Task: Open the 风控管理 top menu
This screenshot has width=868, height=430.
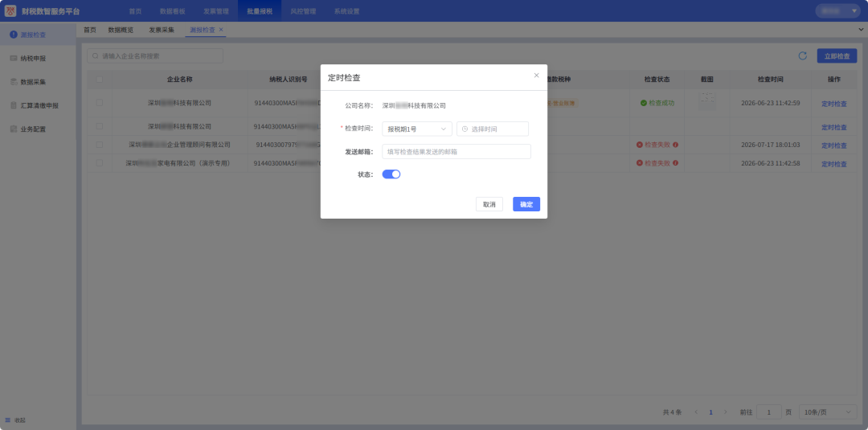Action: pyautogui.click(x=303, y=11)
